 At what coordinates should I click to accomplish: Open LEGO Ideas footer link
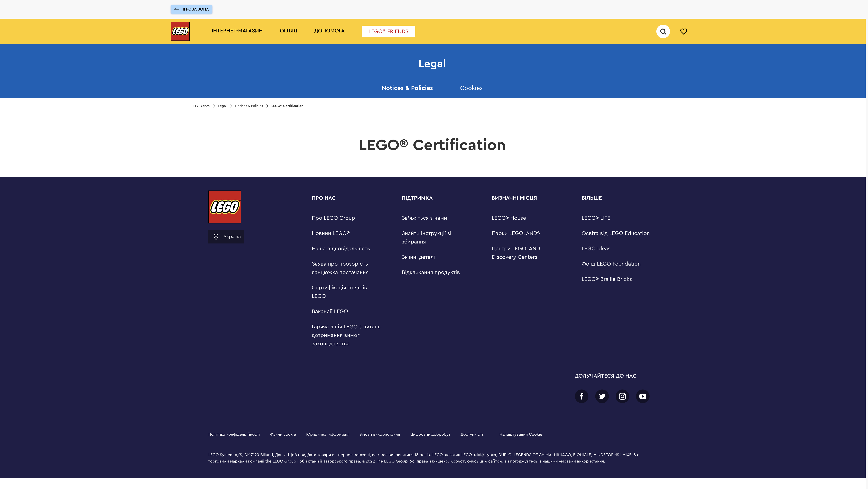click(x=596, y=248)
